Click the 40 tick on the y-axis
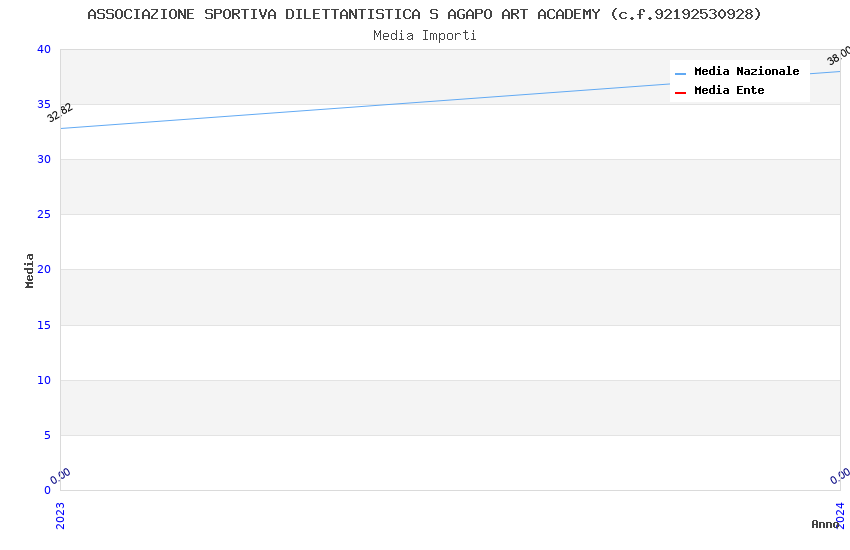 [43, 49]
